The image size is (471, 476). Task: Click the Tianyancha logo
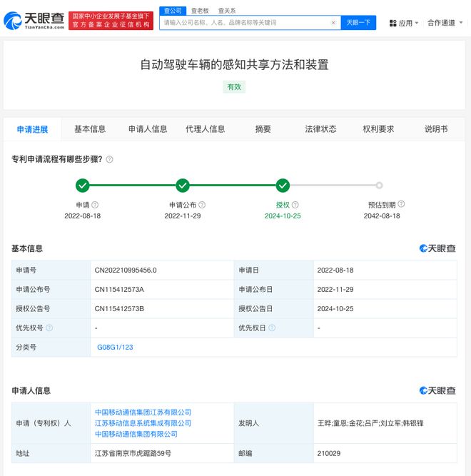point(34,21)
